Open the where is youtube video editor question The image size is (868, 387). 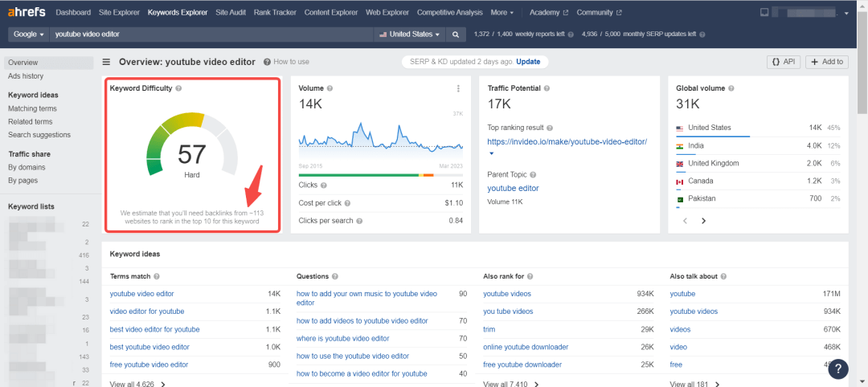(x=342, y=338)
